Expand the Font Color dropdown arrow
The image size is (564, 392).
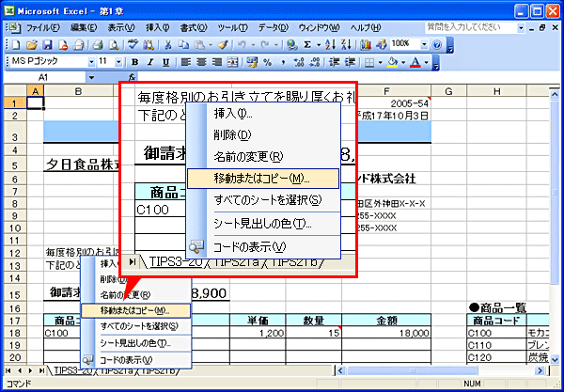[427, 63]
